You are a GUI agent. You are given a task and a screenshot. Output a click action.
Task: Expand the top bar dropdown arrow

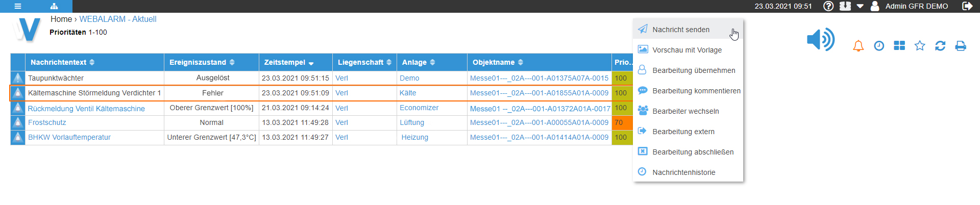(x=860, y=6)
